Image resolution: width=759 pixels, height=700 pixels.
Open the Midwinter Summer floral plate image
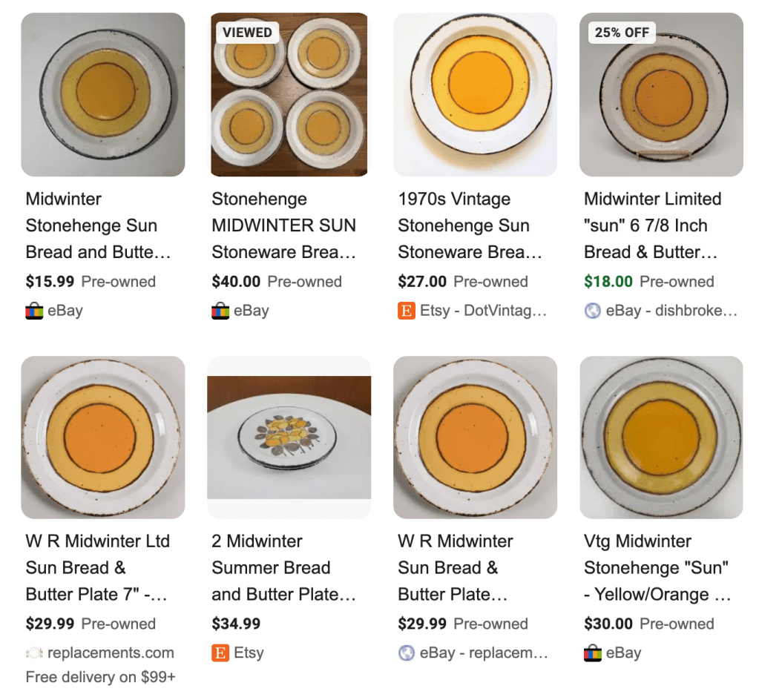[289, 437]
